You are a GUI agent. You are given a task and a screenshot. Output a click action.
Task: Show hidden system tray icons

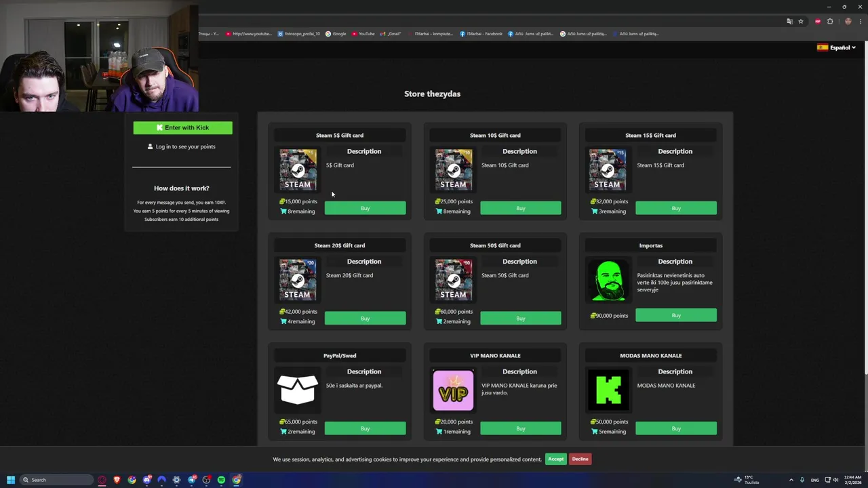pos(791,480)
